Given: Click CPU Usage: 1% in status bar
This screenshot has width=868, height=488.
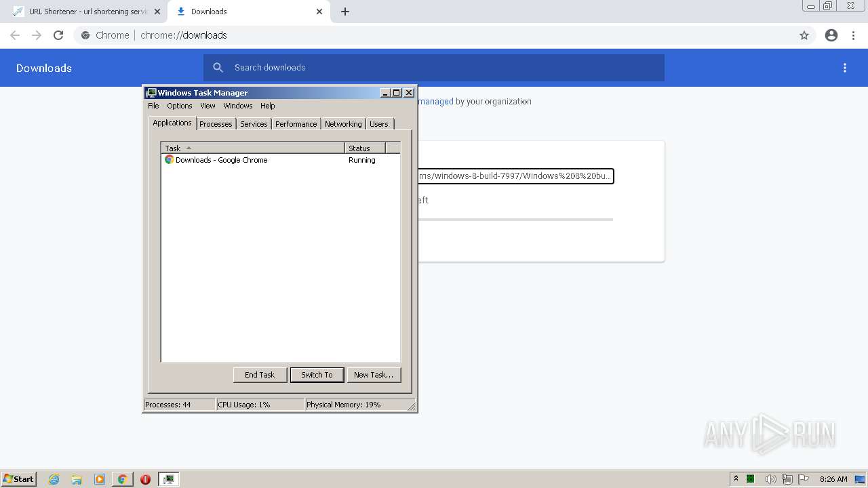Looking at the screenshot, I should [260, 405].
